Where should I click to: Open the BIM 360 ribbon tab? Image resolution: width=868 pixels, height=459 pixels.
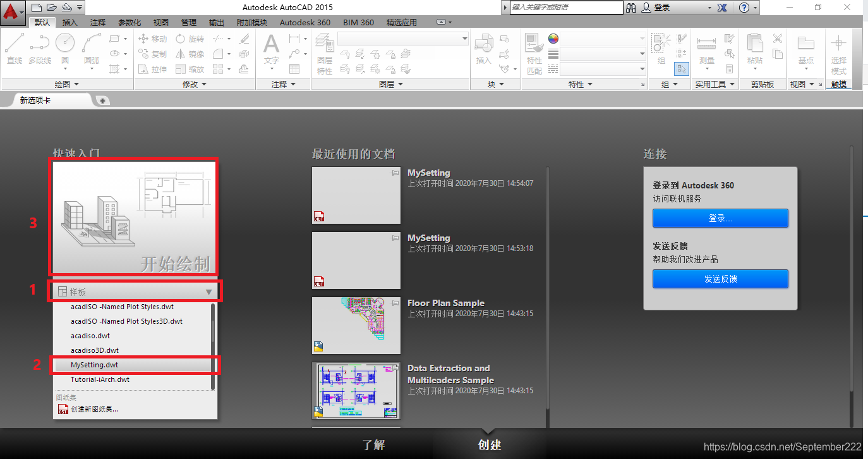point(358,22)
